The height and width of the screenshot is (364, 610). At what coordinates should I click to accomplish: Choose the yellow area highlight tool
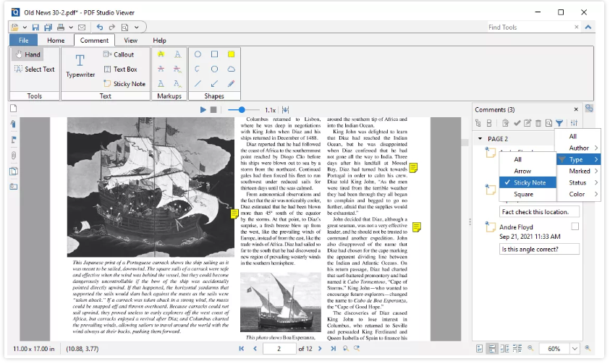pyautogui.click(x=231, y=54)
